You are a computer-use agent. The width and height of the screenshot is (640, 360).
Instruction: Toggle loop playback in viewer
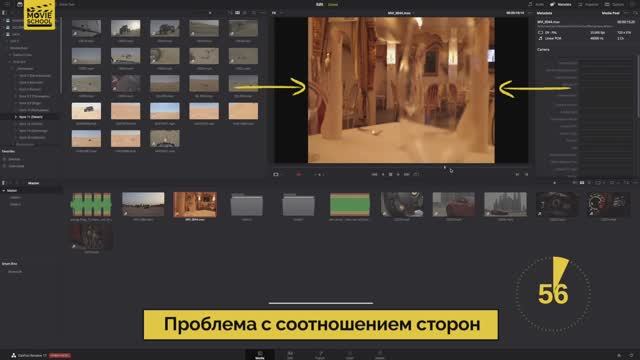(416, 174)
